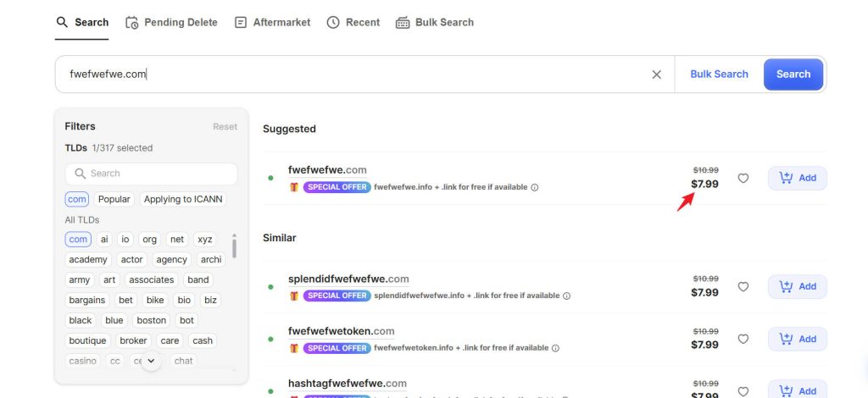Toggle the 'com' TLD filter under All TLDs
The height and width of the screenshot is (398, 868).
tap(78, 240)
